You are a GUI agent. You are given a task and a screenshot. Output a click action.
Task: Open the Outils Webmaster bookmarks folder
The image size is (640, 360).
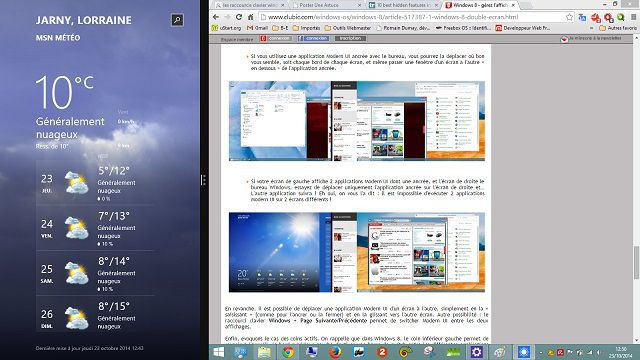(348, 28)
